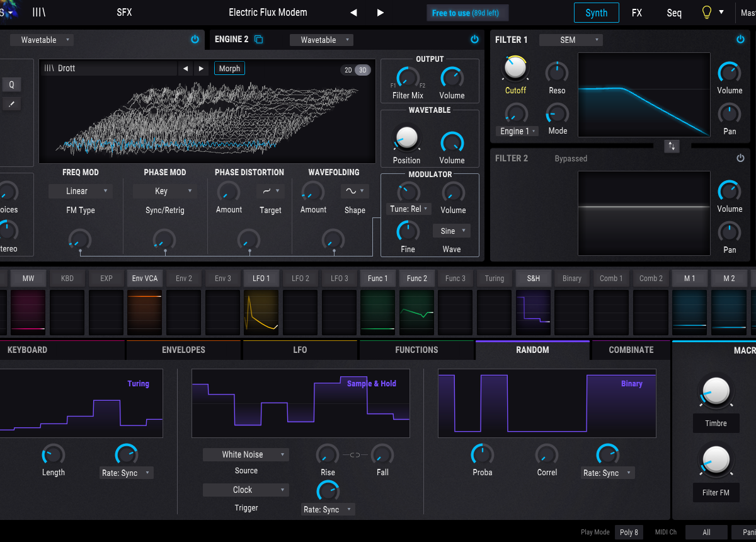Click the Filter 1 Cutoff knob
756x542 pixels.
pyautogui.click(x=515, y=68)
